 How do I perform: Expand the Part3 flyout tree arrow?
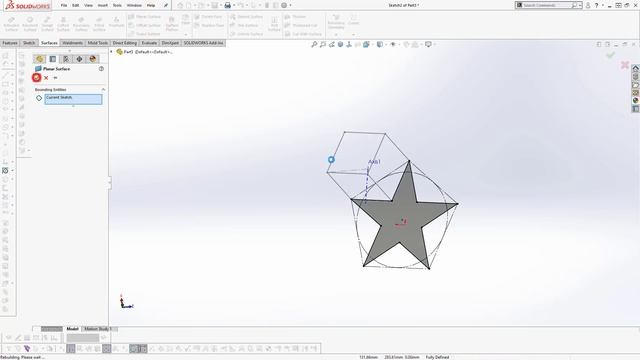tap(111, 52)
